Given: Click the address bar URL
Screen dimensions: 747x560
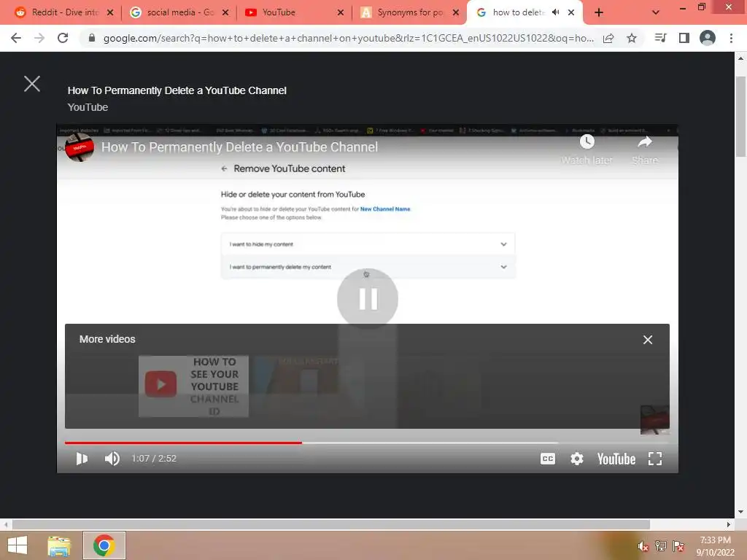Looking at the screenshot, I should coord(348,38).
